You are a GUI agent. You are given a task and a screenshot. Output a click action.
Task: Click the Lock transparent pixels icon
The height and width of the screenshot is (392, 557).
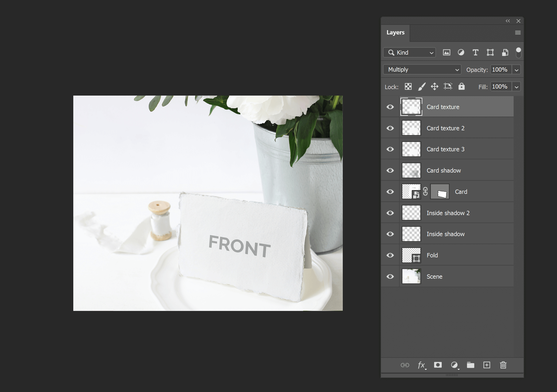pos(408,86)
